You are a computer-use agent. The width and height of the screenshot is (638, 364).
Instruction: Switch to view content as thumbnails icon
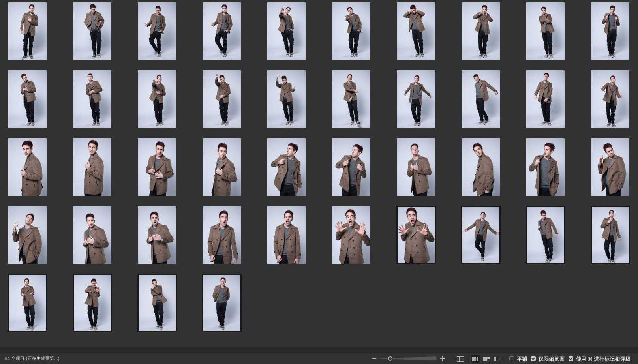tap(475, 359)
